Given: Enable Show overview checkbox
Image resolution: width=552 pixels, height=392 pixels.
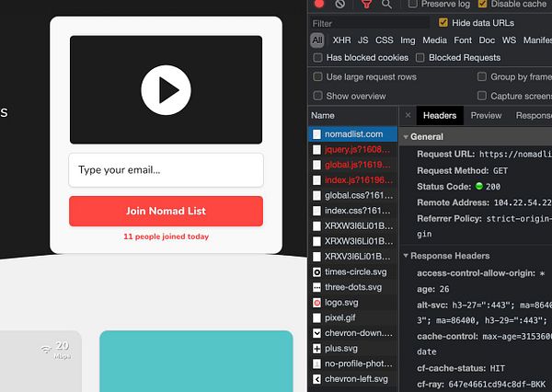Looking at the screenshot, I should pos(317,96).
